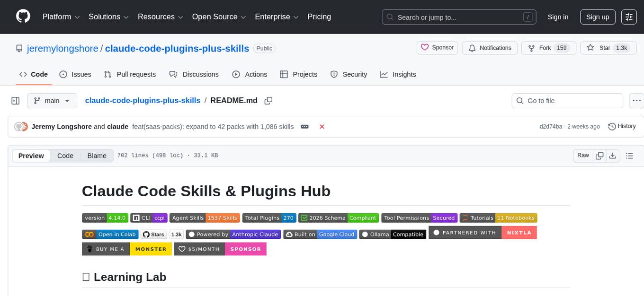Open the Issues tab

coord(76,74)
